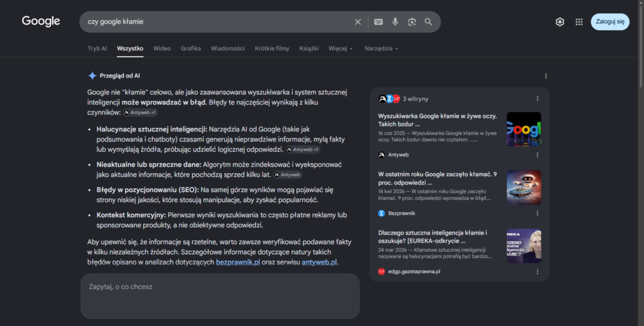The height and width of the screenshot is (326, 644).
Task: Expand the Więcej dropdown
Action: click(x=340, y=48)
